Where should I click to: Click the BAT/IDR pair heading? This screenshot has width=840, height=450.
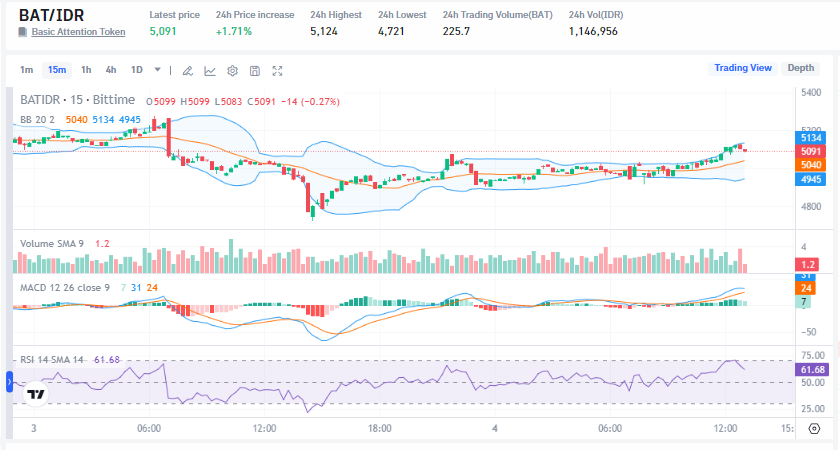coord(51,16)
